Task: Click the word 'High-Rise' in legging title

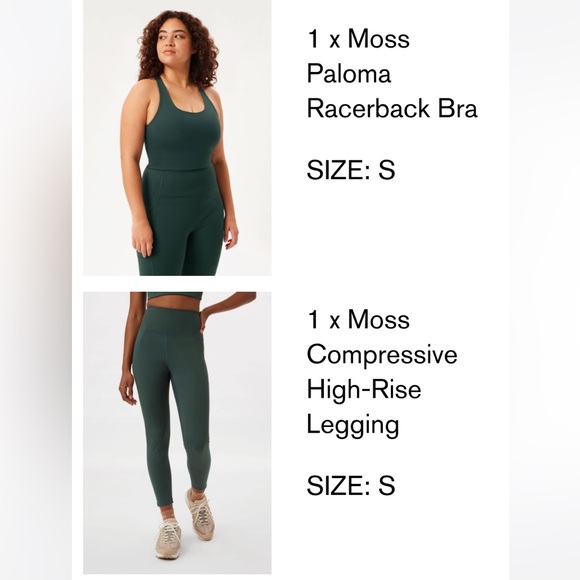Action: click(364, 390)
